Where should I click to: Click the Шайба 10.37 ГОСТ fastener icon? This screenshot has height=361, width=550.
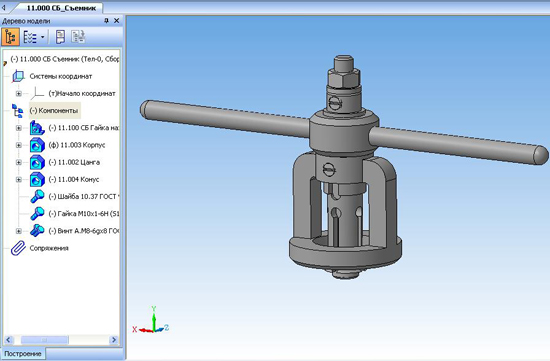click(x=37, y=196)
